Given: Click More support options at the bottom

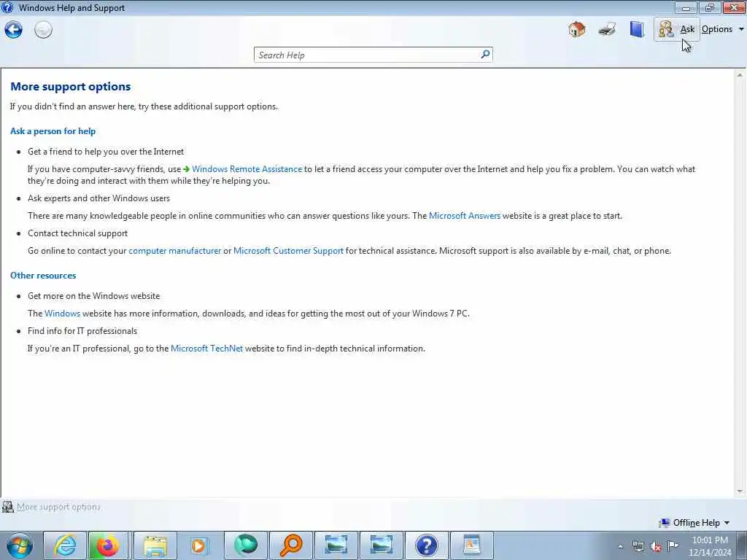Looking at the screenshot, I should pyautogui.click(x=58, y=507).
